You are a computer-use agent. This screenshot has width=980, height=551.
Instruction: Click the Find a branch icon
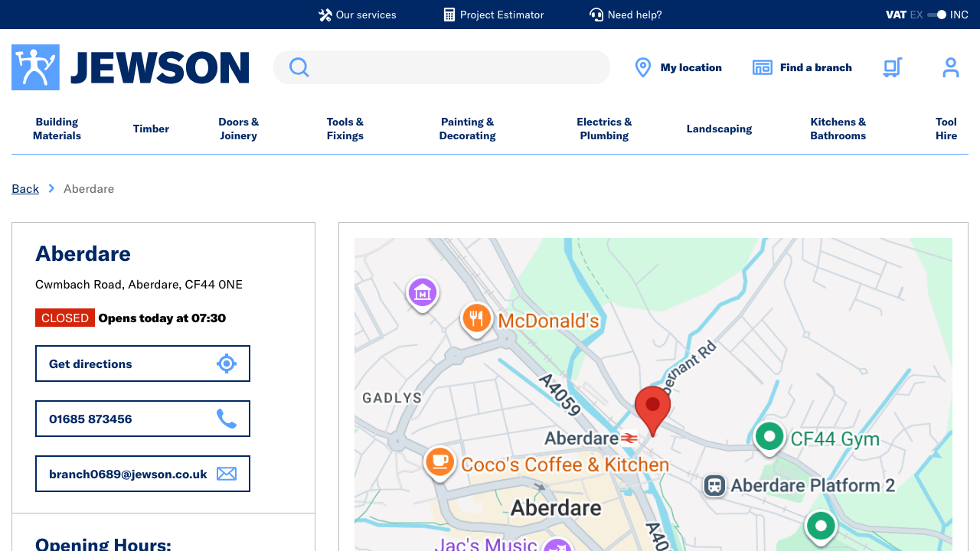763,67
